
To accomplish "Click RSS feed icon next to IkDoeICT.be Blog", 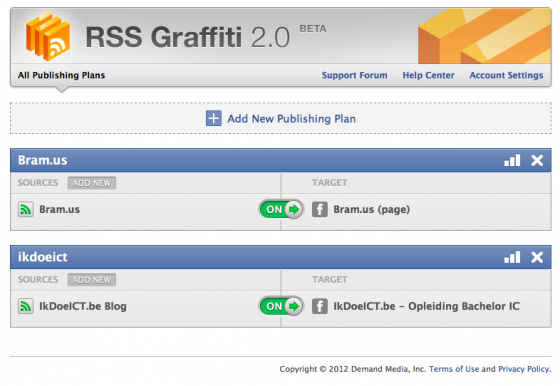I will coord(26,306).
